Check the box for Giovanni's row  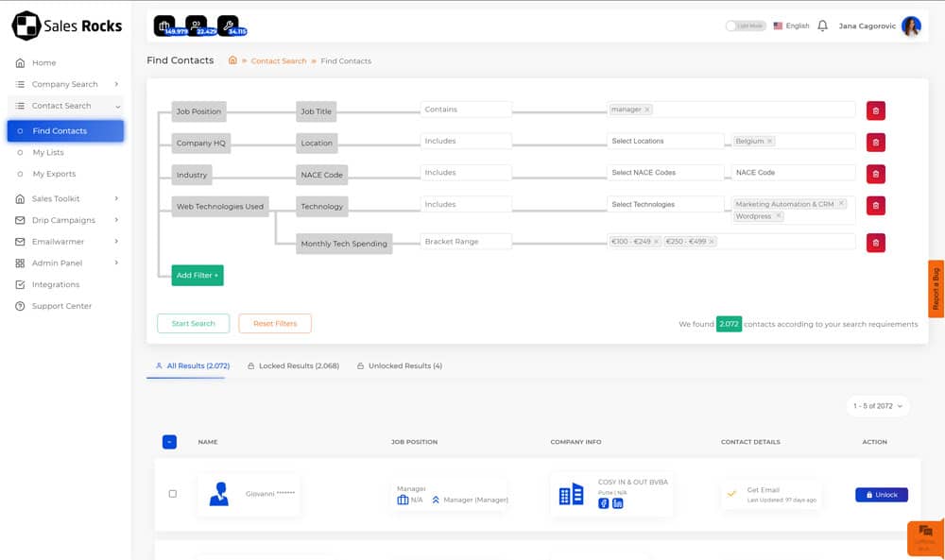(172, 494)
